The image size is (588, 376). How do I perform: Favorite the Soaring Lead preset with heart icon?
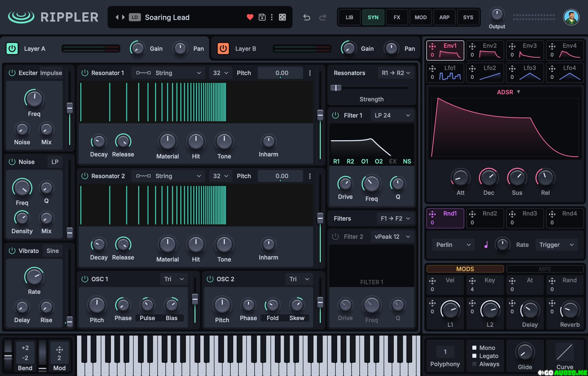pos(250,17)
